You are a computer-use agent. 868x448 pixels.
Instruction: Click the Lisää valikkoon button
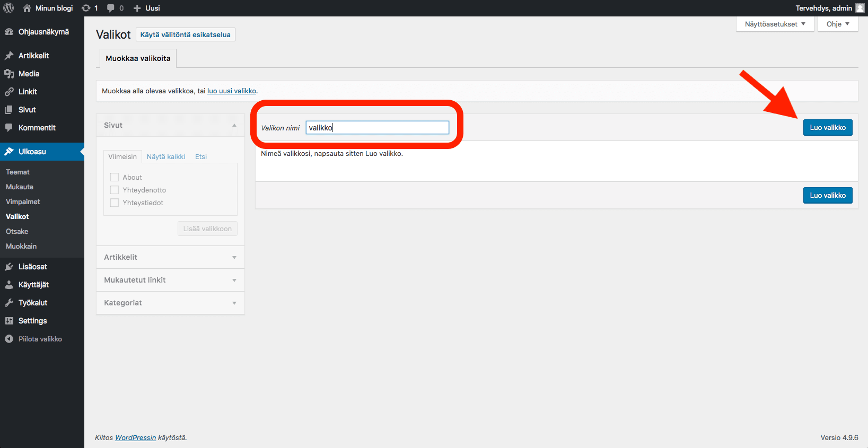pyautogui.click(x=207, y=229)
